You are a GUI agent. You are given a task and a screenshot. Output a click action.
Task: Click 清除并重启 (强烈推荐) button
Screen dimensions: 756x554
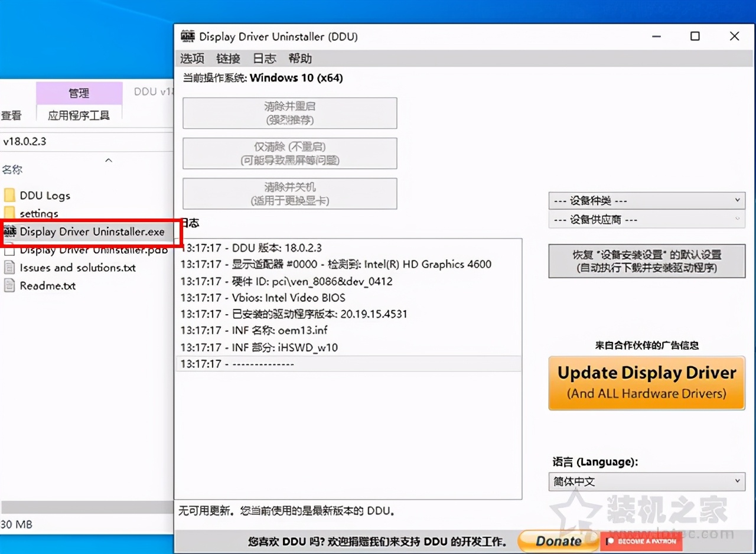click(289, 113)
